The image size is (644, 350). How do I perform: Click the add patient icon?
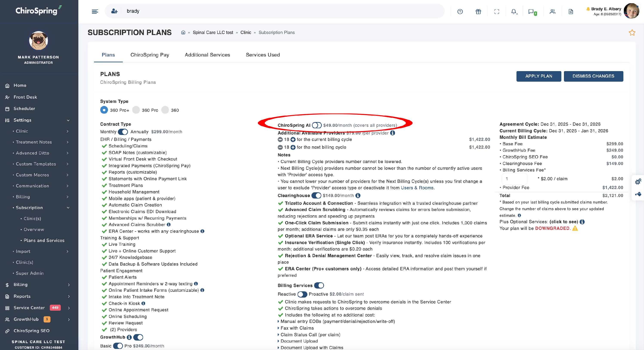click(114, 11)
